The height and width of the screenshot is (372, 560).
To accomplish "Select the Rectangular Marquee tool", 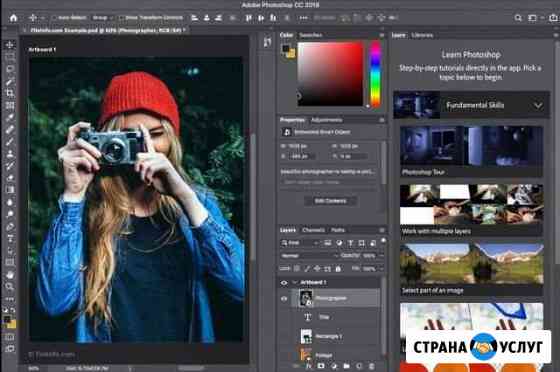I will pyautogui.click(x=10, y=56).
